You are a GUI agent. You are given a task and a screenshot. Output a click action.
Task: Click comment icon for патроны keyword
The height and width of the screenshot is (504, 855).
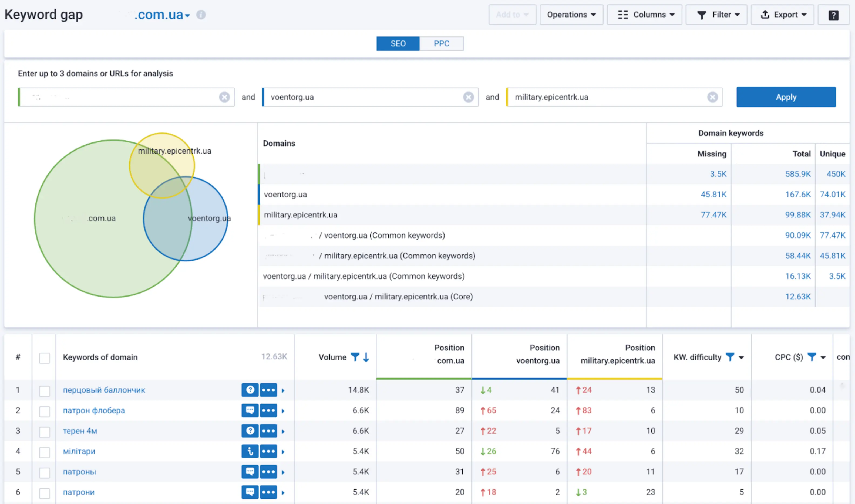point(250,471)
